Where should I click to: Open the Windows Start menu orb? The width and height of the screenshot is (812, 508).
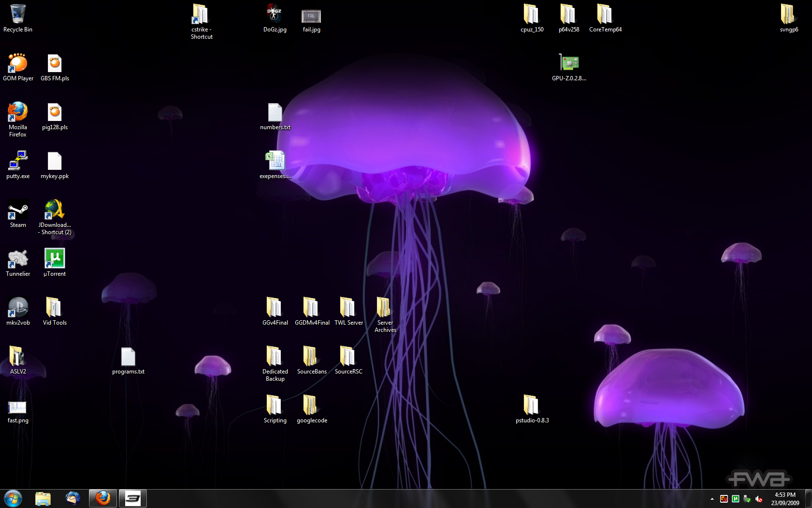(13, 498)
